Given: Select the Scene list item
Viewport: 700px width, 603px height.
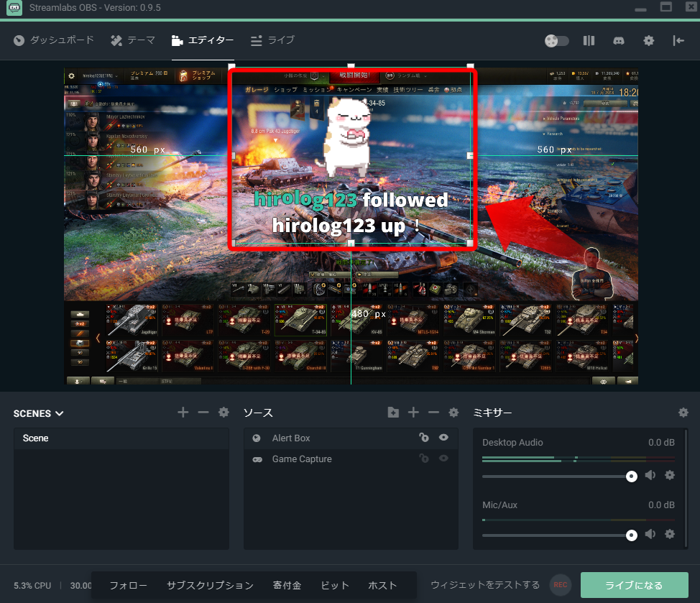Looking at the screenshot, I should click(121, 438).
